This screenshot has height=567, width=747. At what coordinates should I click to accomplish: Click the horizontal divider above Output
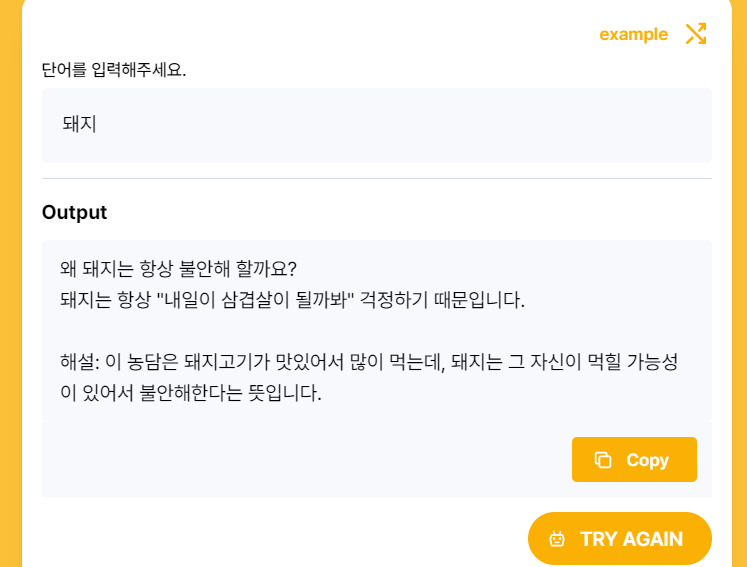coord(377,179)
